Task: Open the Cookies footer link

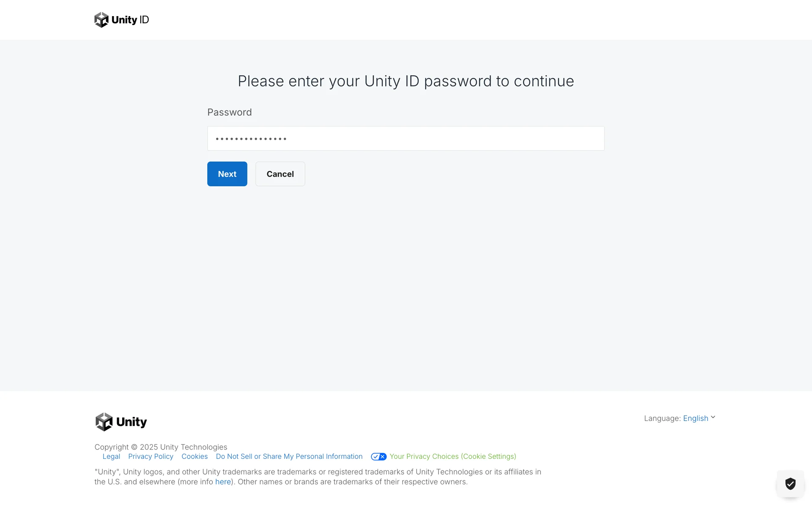Action: (x=195, y=456)
